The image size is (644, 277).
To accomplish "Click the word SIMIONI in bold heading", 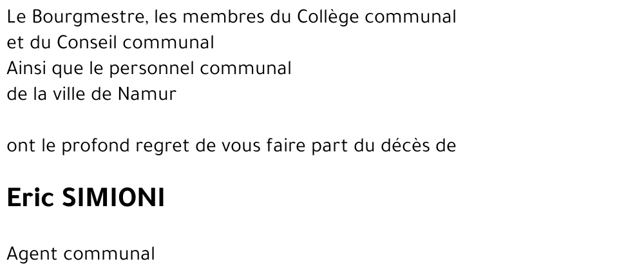I will (x=113, y=198).
